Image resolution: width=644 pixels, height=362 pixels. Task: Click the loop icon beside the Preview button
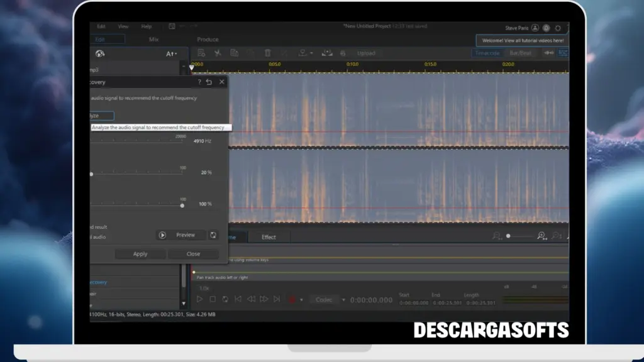[213, 234]
